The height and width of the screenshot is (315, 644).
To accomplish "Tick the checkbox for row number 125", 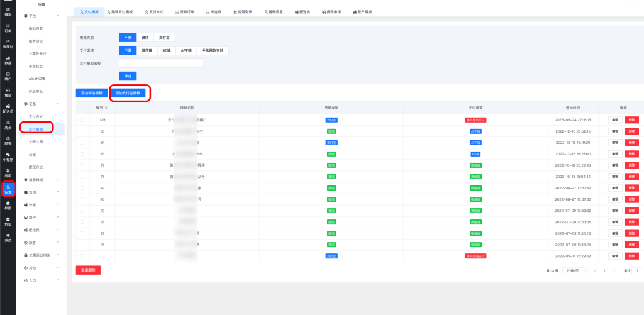I will click(x=82, y=119).
